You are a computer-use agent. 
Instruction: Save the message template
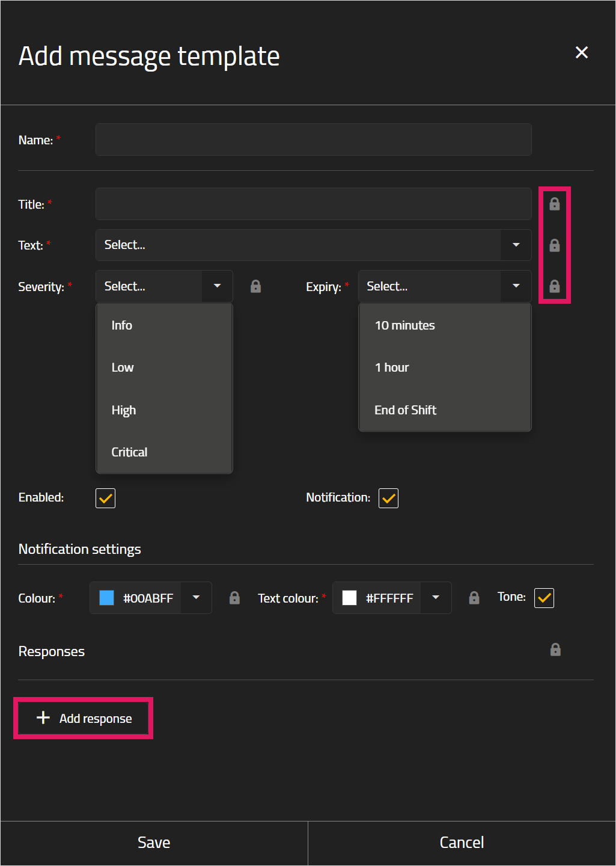click(x=154, y=843)
